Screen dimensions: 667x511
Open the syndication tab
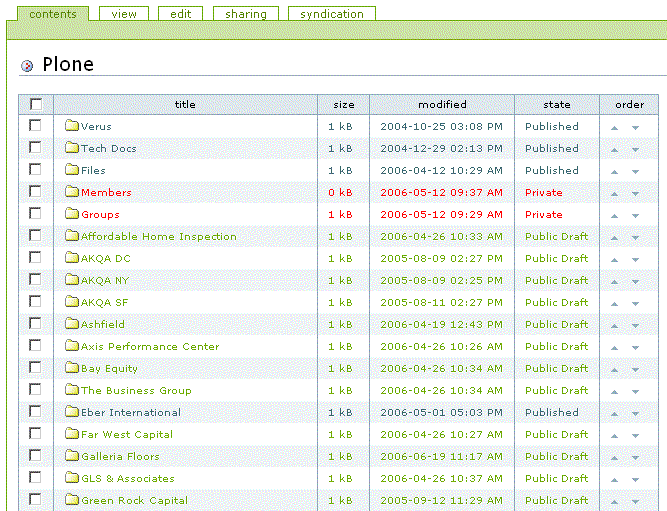pos(332,14)
